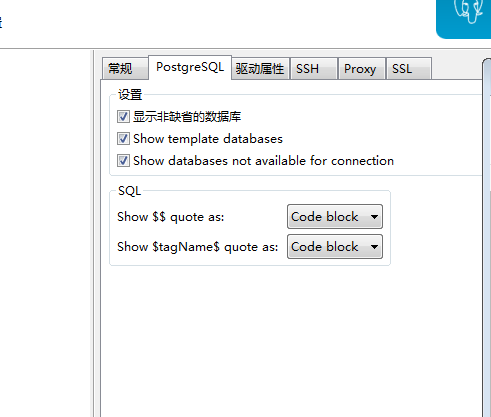Image resolution: width=491 pixels, height=417 pixels.
Task: Open Show $tagName$ quote as dropdown
Action: (x=335, y=247)
